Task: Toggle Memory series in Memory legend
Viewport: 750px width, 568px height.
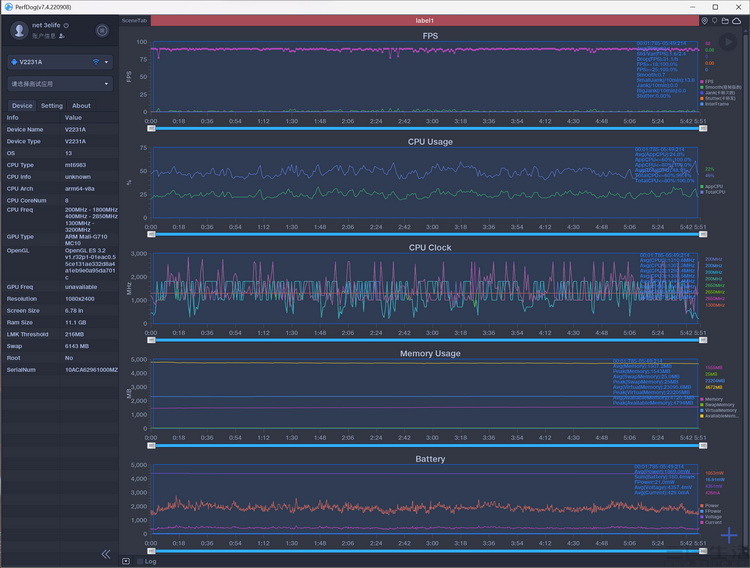Action: click(712, 399)
